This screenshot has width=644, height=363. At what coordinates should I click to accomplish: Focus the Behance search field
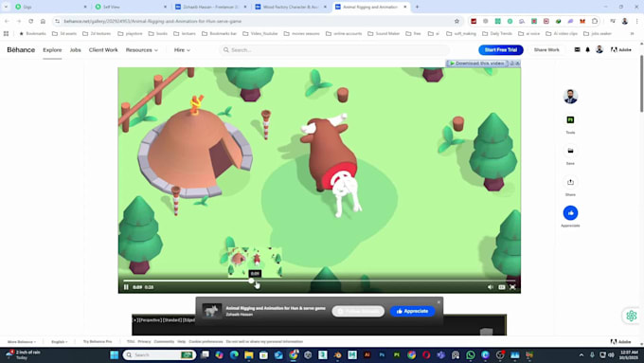pyautogui.click(x=334, y=49)
